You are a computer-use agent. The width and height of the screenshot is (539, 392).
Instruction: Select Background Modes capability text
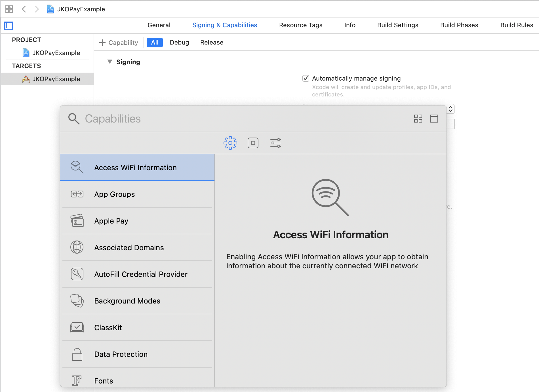point(127,301)
